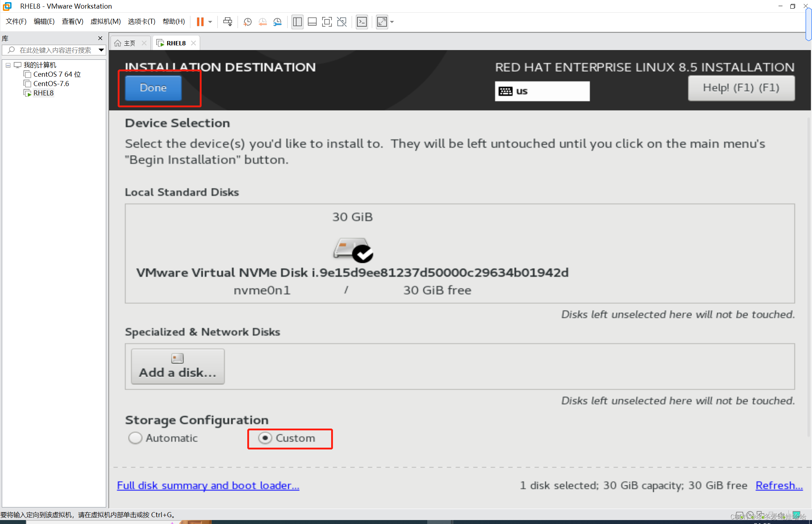Open the 文件(F) menu
Screen dimensions: 812x524
pos(16,22)
